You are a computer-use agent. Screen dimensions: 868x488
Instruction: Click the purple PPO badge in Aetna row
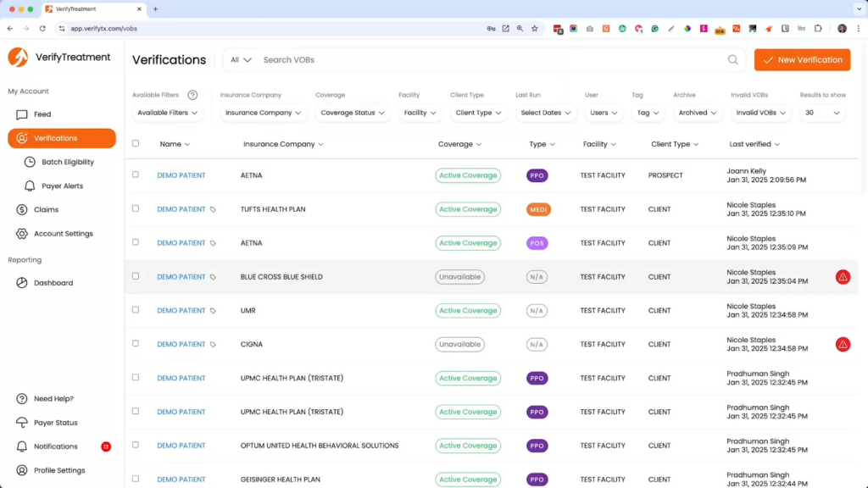(x=537, y=175)
